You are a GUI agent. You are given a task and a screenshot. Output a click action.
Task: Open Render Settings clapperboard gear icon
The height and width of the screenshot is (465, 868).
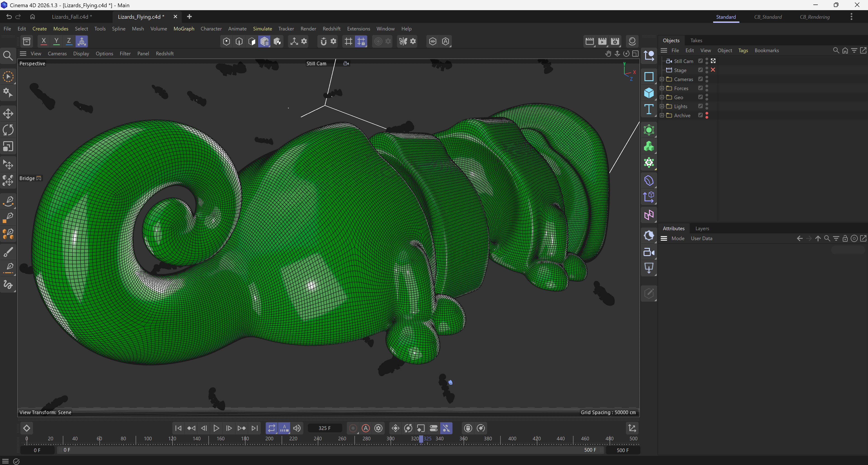coord(615,41)
